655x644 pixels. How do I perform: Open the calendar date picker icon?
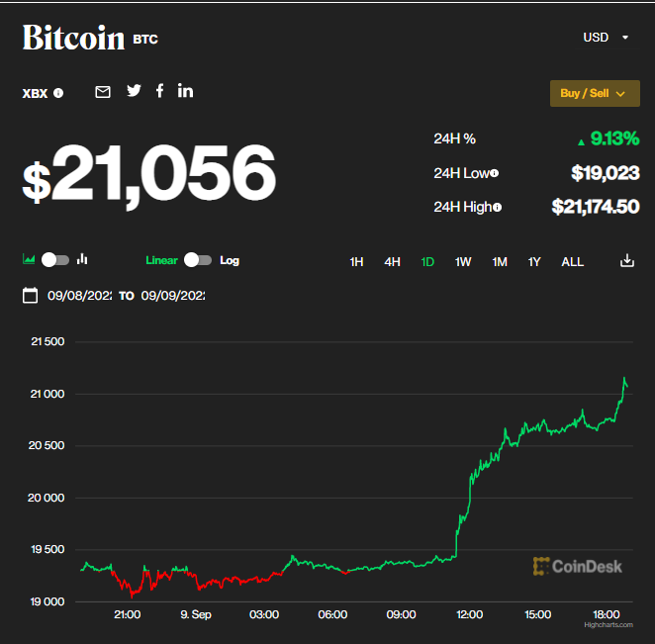click(x=30, y=295)
